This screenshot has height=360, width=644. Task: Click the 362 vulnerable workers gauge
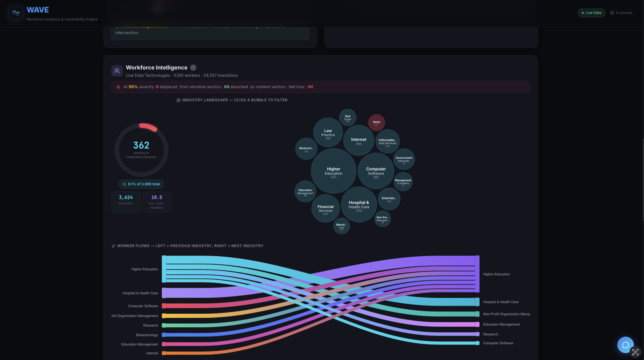[x=141, y=150]
